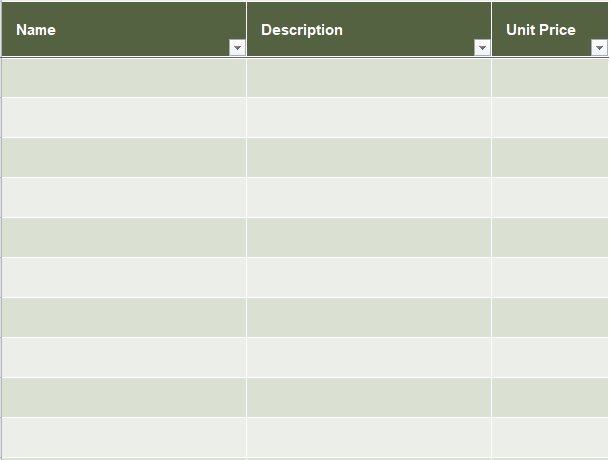Select the fifth row Description cell
This screenshot has width=610, height=460.
369,237
